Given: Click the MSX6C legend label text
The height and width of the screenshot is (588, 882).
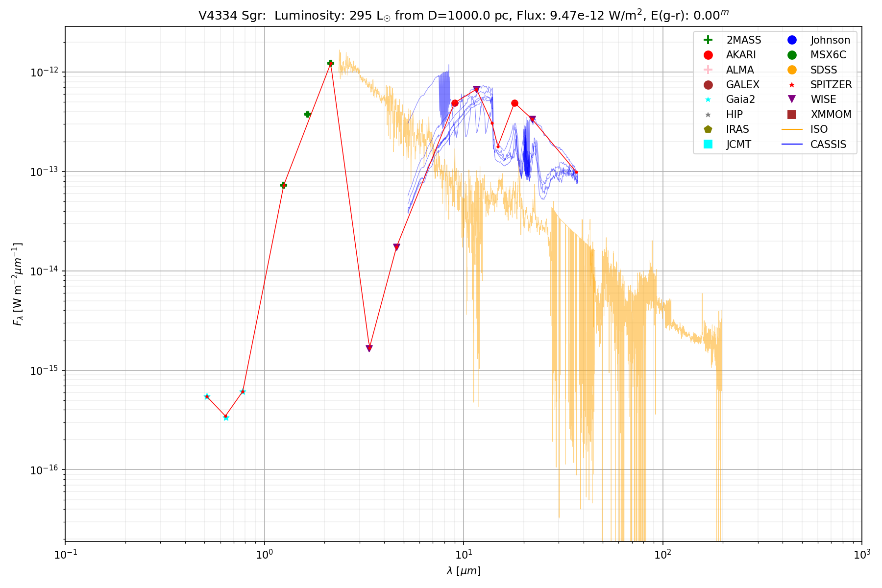Looking at the screenshot, I should click(x=828, y=55).
